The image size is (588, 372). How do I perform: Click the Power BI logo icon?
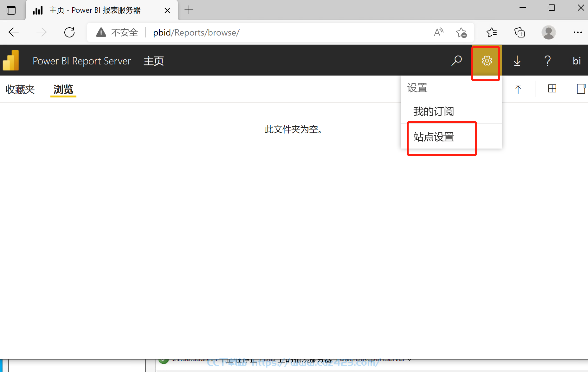click(11, 60)
